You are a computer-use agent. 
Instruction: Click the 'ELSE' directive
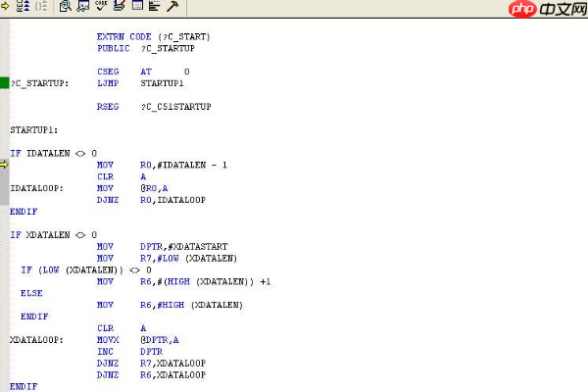point(31,293)
